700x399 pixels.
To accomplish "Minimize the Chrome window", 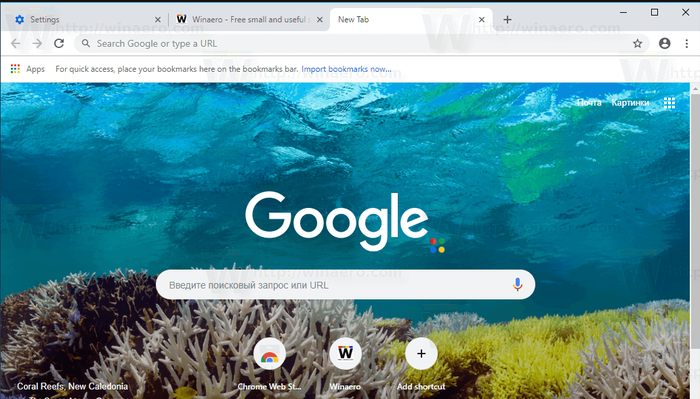I will [x=623, y=12].
